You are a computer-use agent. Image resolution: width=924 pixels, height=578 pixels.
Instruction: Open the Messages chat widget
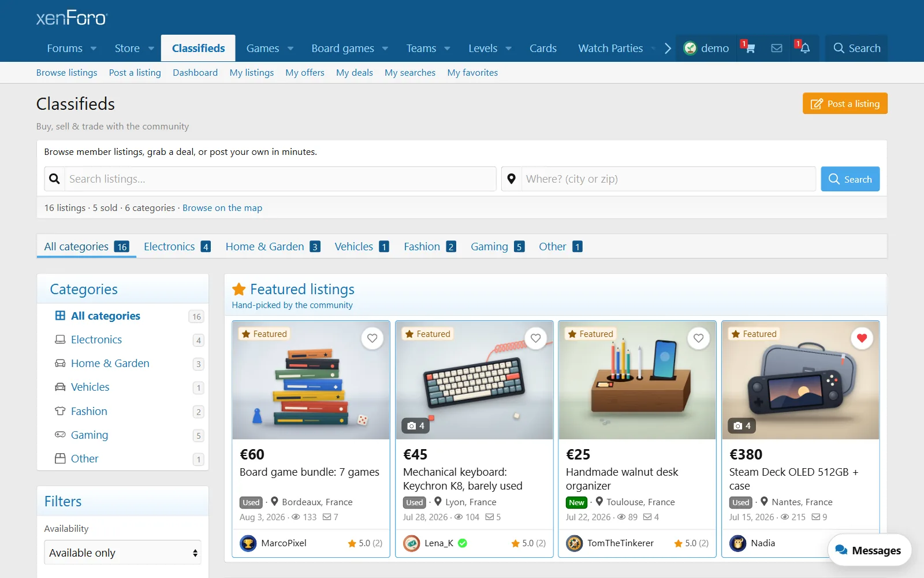(x=869, y=550)
